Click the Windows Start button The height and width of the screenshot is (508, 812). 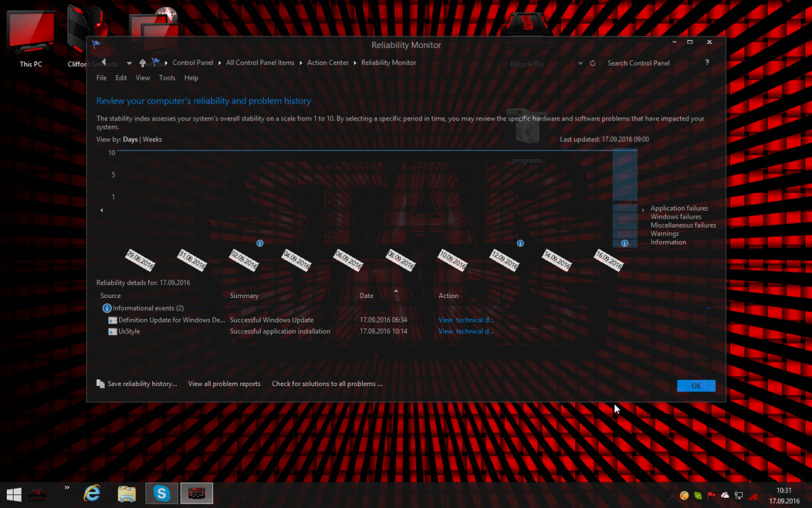point(14,493)
